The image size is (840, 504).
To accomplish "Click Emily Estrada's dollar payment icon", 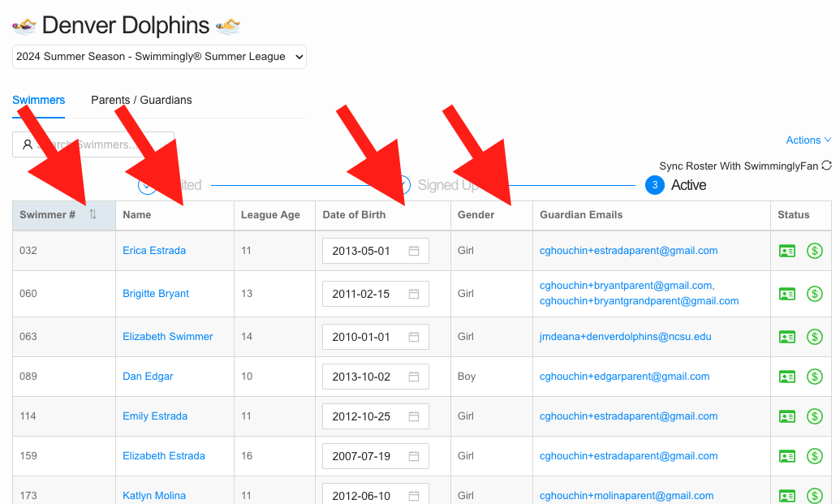I will [814, 416].
